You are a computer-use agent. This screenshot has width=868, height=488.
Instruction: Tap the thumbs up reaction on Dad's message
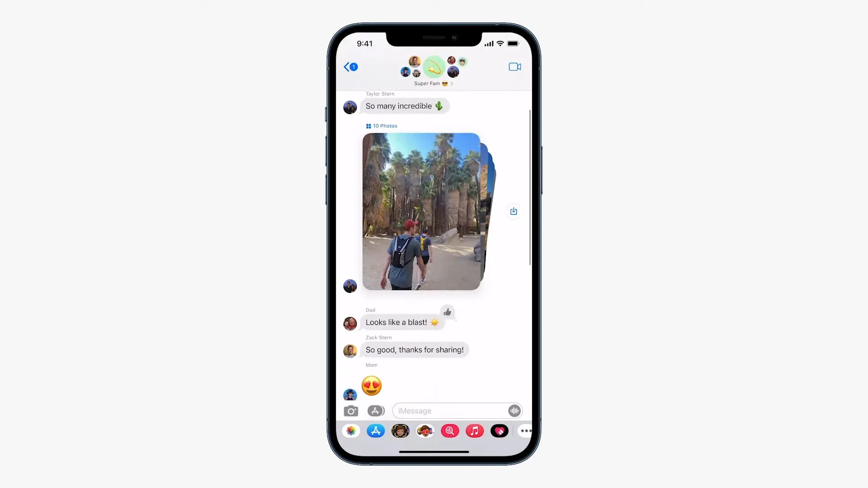pos(447,312)
